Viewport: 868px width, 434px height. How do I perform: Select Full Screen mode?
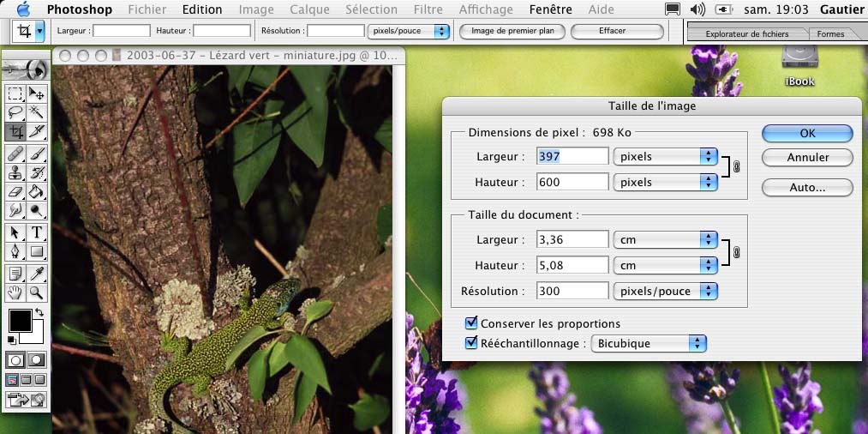tap(40, 380)
